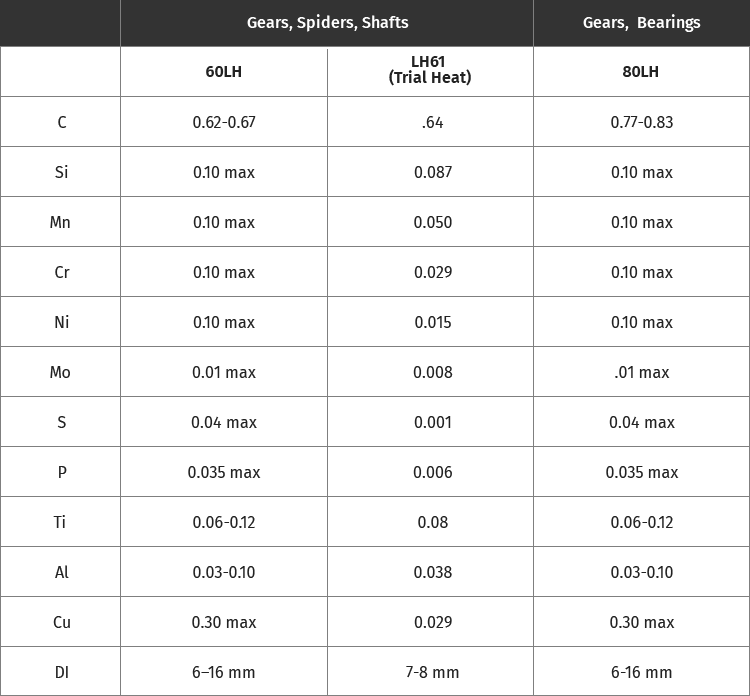
Task: Click the LH61 carbon value .64
Action: click(432, 122)
